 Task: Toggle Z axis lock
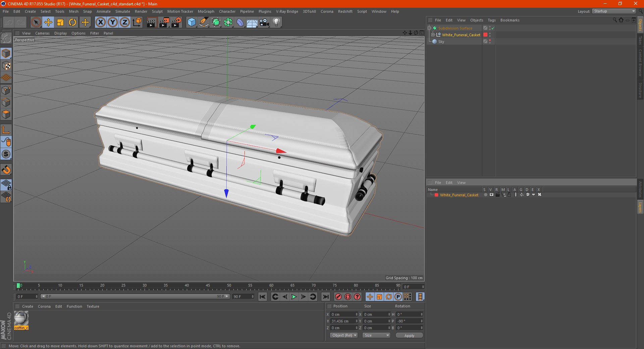(x=125, y=22)
